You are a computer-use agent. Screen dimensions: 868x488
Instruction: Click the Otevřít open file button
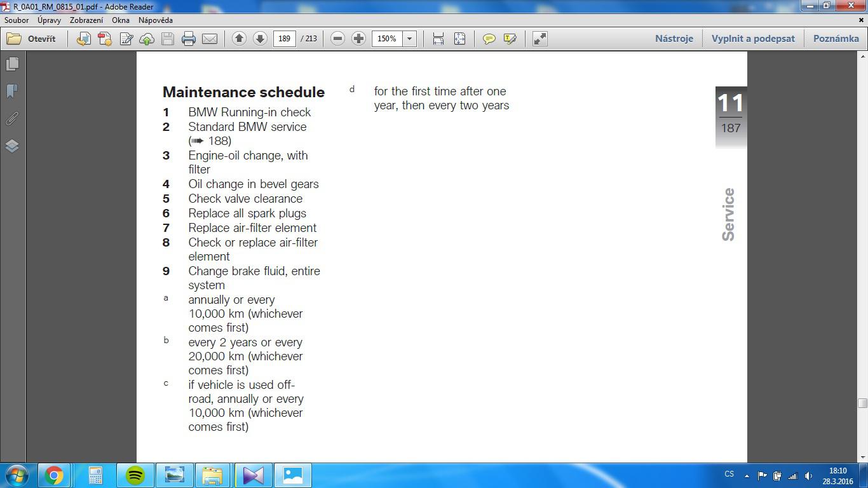tap(31, 39)
